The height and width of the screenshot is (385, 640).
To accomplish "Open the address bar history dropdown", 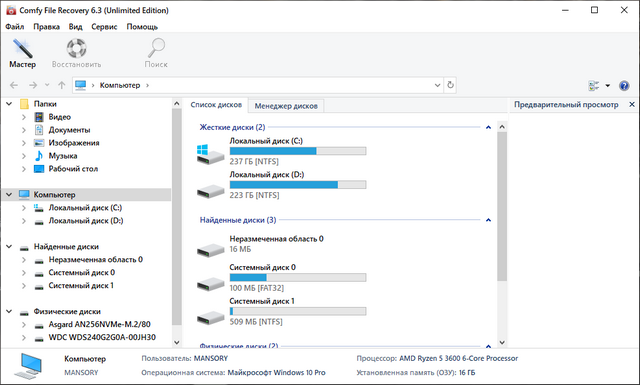I will (x=437, y=85).
